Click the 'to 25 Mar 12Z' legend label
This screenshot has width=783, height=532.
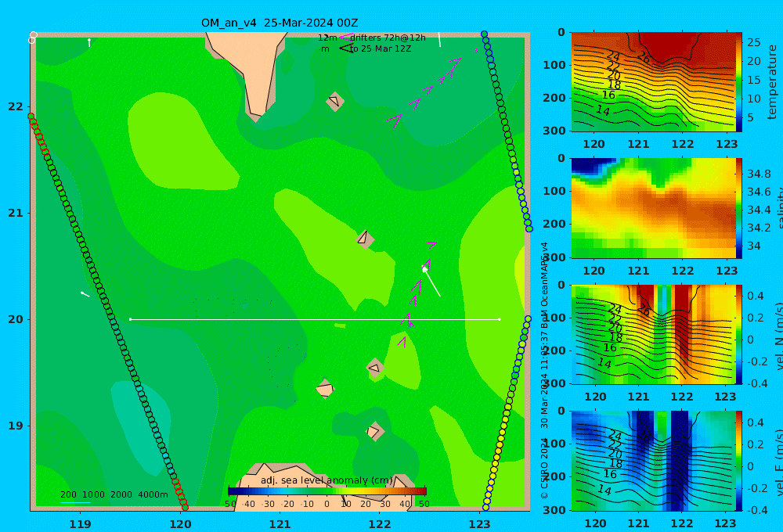click(x=381, y=49)
